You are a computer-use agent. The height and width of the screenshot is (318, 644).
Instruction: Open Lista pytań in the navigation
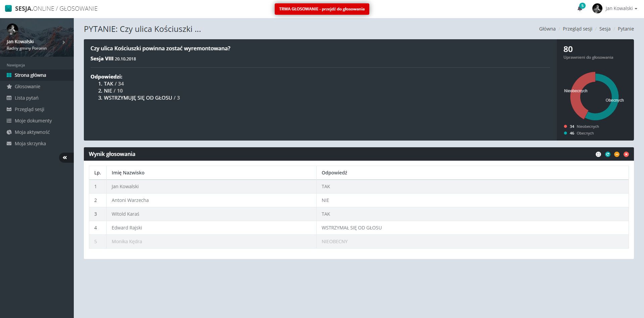coord(26,98)
